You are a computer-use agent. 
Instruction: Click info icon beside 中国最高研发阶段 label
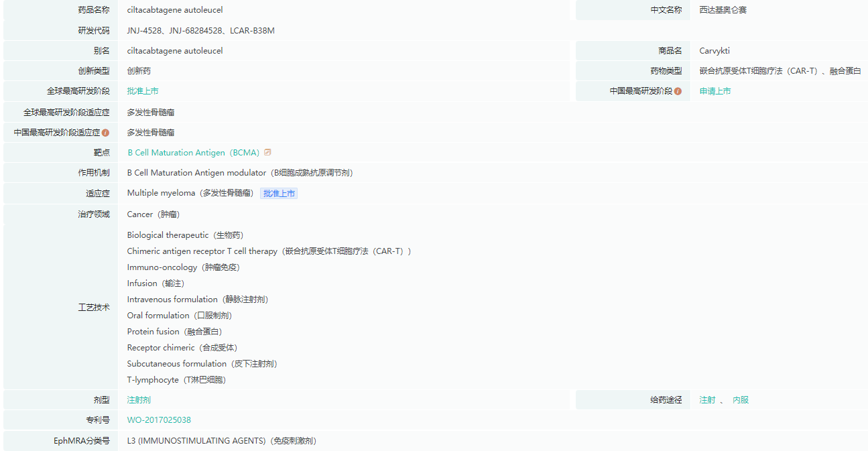pos(678,91)
